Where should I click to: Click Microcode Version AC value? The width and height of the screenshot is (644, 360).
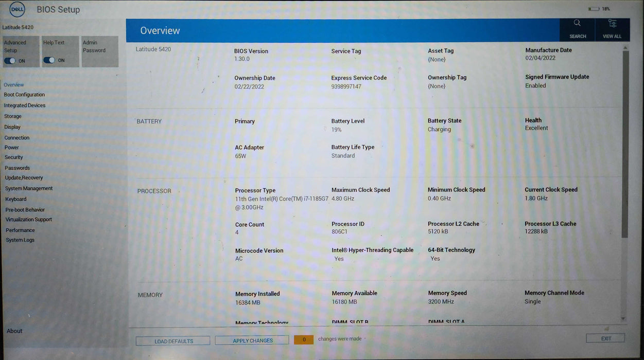coord(239,259)
